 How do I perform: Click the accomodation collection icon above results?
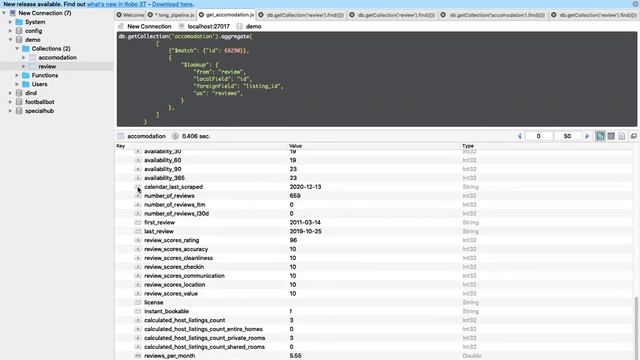(121, 136)
